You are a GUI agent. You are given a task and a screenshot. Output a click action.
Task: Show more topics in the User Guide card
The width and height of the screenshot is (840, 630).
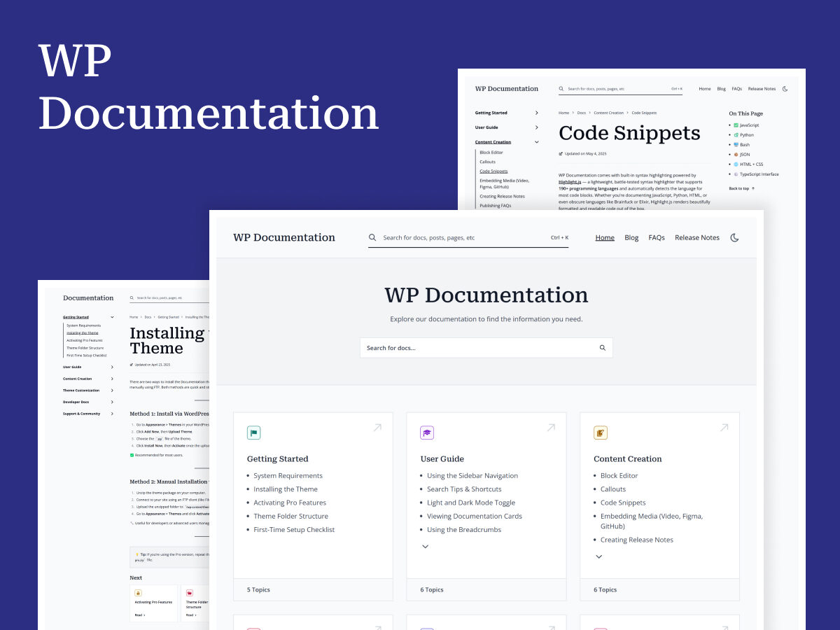426,546
